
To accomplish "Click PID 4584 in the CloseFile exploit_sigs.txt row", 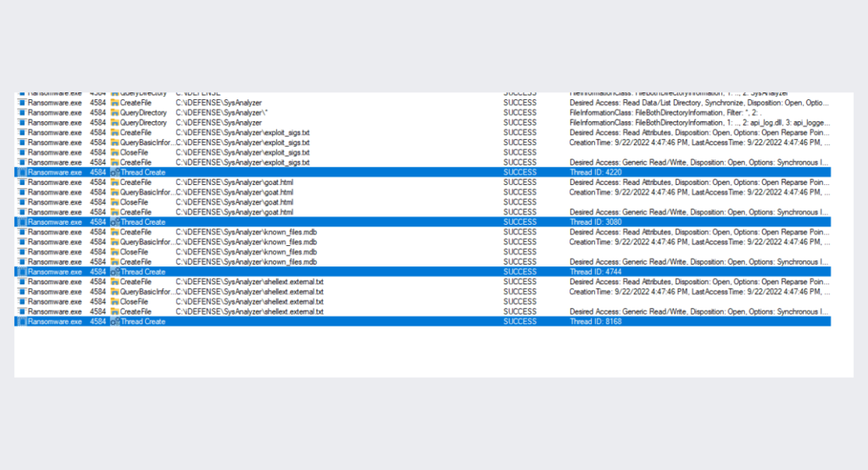I will pos(98,153).
